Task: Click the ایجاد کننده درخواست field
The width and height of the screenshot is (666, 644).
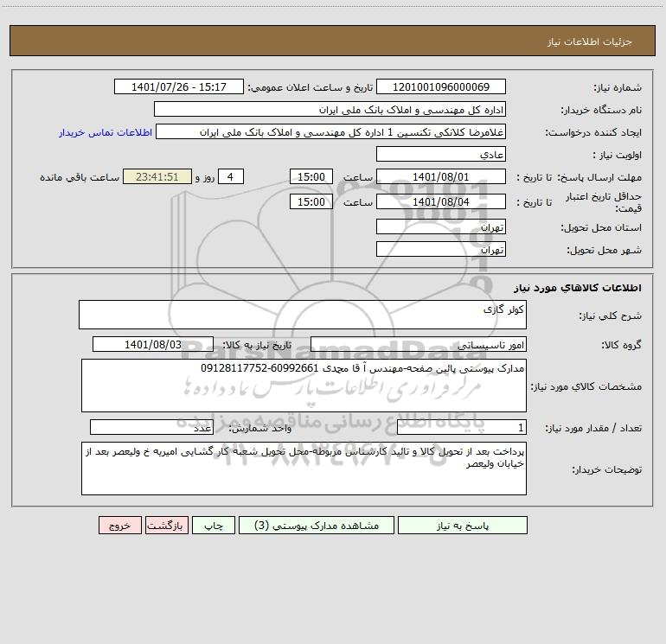Action: click(x=331, y=132)
